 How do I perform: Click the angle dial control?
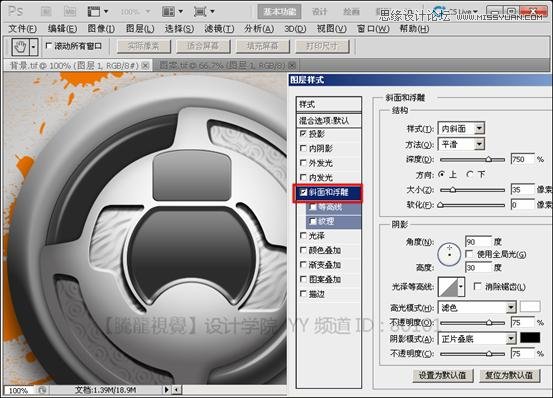449,254
